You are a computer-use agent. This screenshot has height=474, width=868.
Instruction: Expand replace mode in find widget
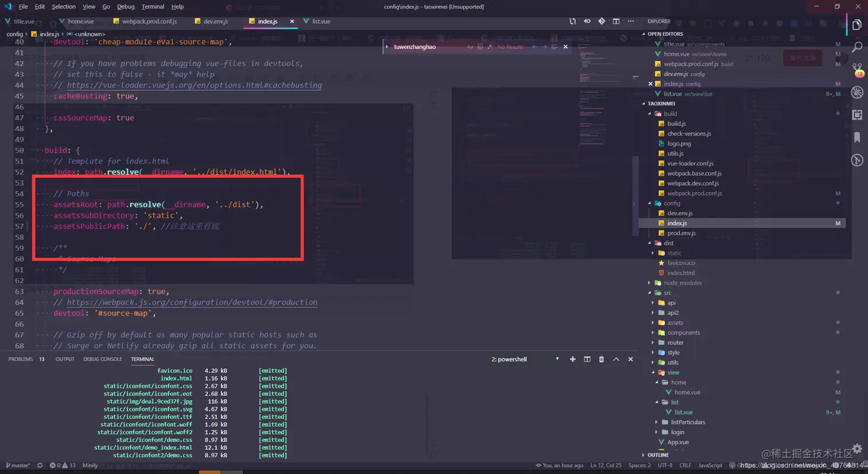click(387, 47)
